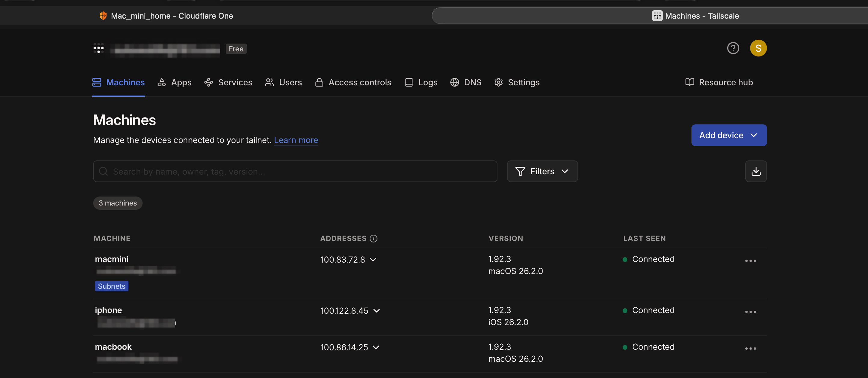Open the user avatar S menu

pyautogui.click(x=758, y=48)
